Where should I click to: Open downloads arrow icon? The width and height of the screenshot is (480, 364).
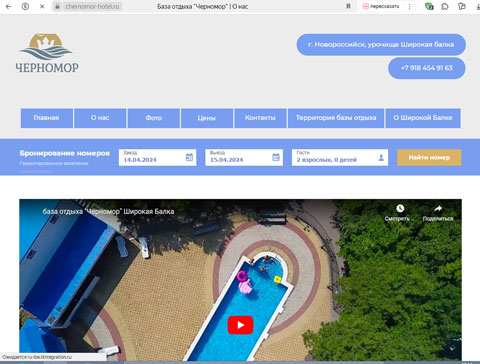tap(478, 6)
